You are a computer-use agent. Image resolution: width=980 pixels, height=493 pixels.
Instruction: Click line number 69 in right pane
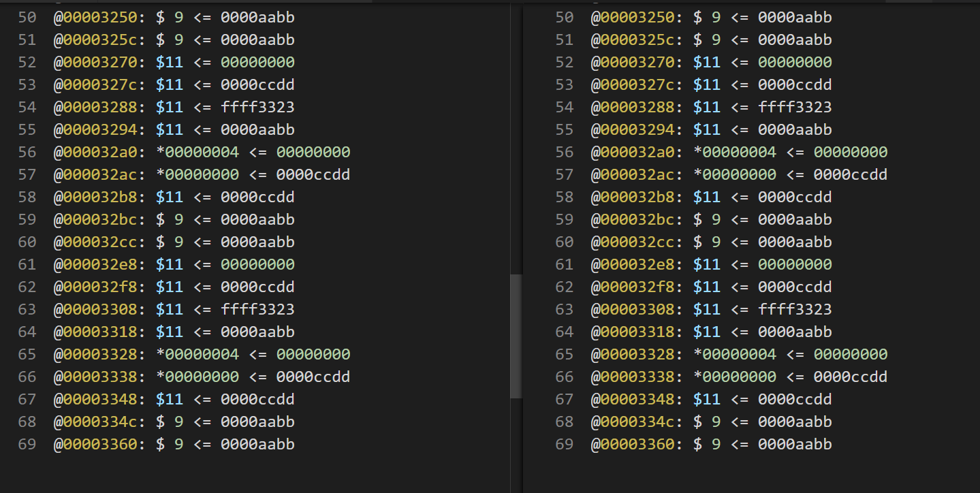(564, 445)
